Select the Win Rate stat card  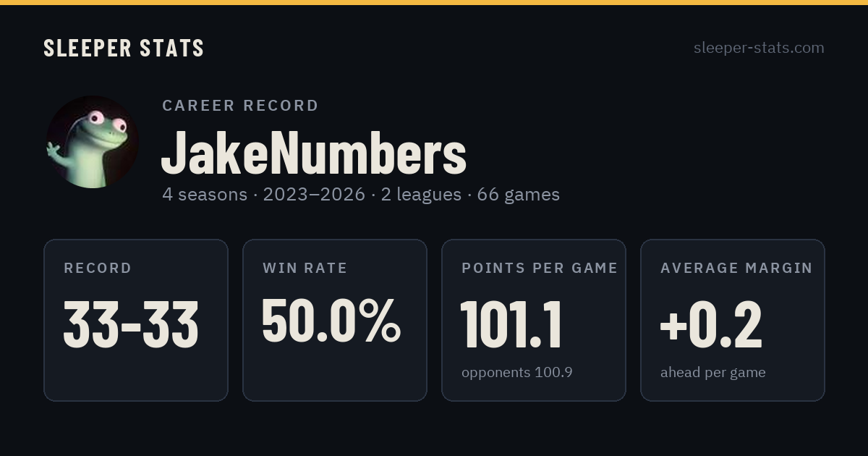point(335,320)
